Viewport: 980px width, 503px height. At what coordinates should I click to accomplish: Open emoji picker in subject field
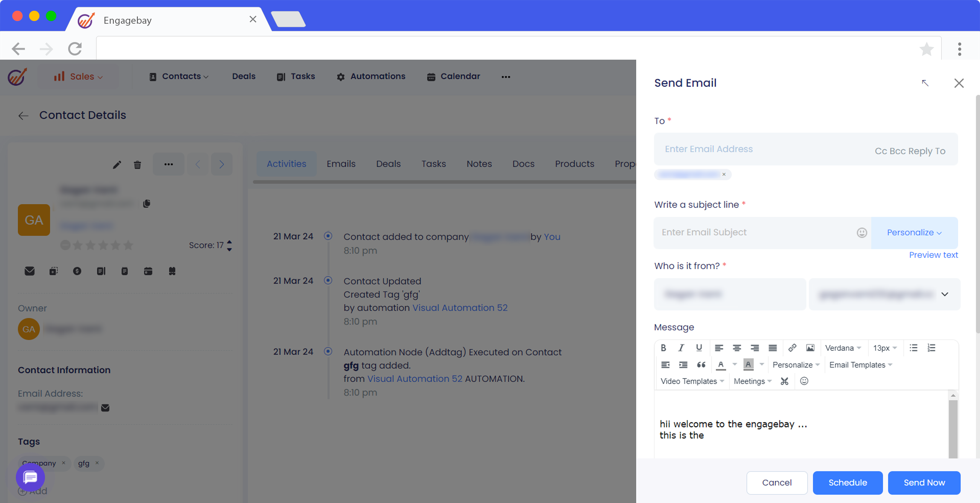point(862,233)
